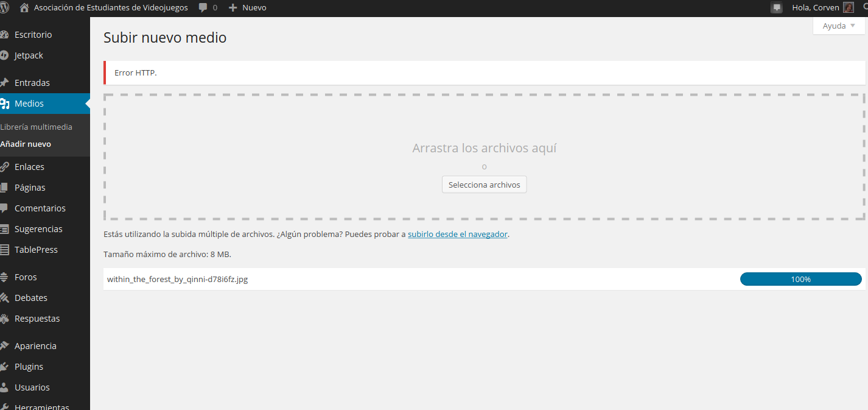Click the Jetpack sidebar icon

4,55
